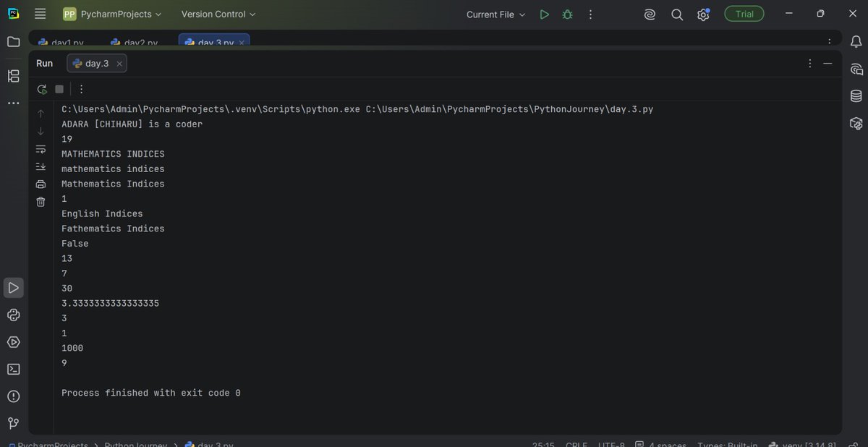The width and height of the screenshot is (868, 447).
Task: Click the Run panel title label
Action: tap(44, 64)
